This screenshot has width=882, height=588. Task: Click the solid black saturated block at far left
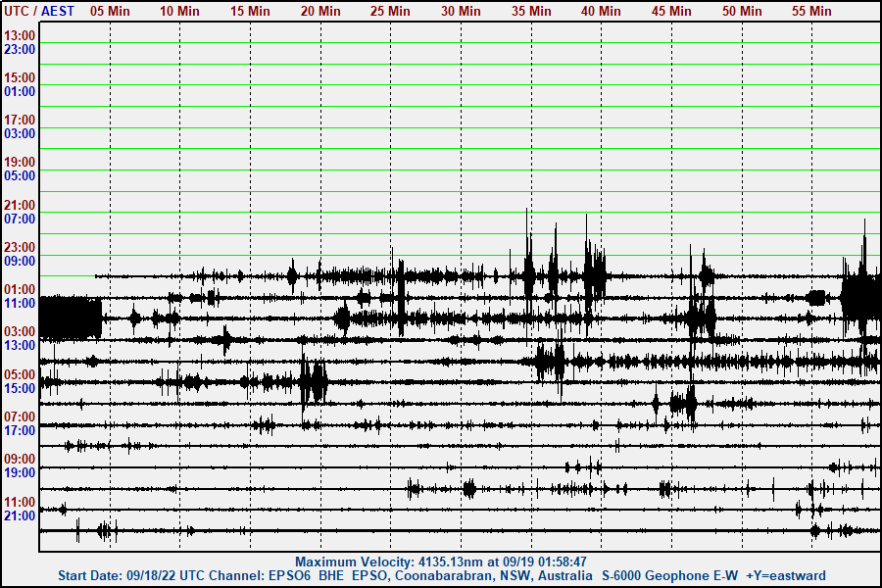click(x=71, y=318)
